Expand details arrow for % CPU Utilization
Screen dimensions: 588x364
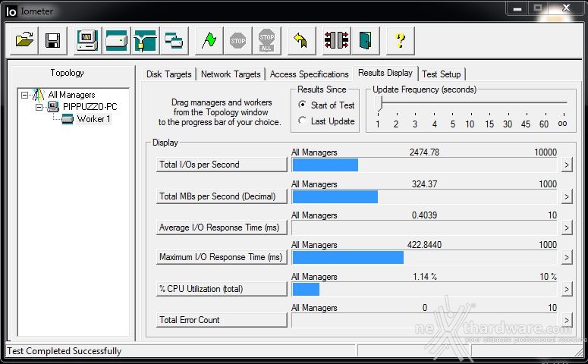click(x=567, y=289)
